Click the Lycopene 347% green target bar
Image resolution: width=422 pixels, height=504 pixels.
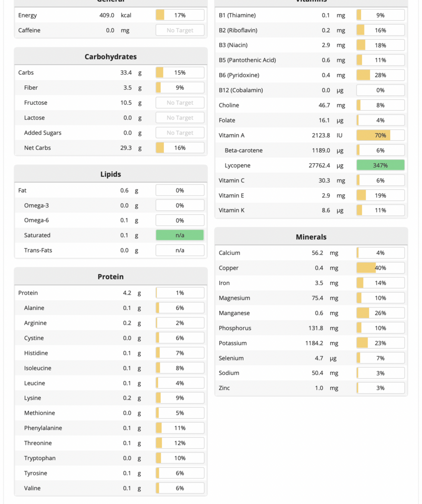tap(380, 165)
